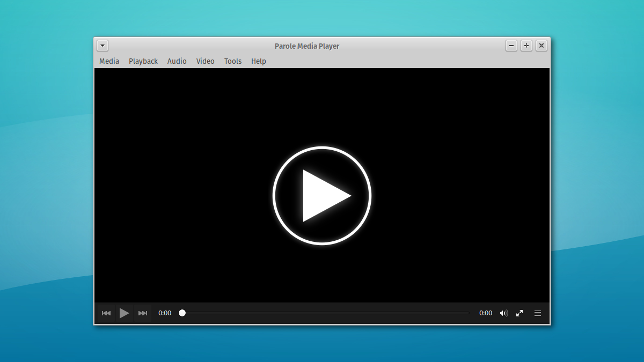Viewport: 644px width, 362px height.
Task: Show the playlist via the hamburger icon
Action: 537,313
